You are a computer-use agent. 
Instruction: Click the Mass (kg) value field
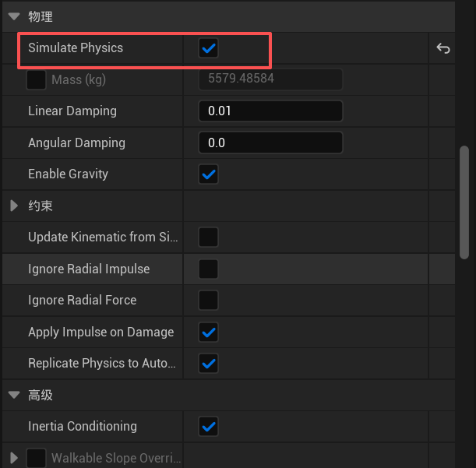(x=270, y=79)
